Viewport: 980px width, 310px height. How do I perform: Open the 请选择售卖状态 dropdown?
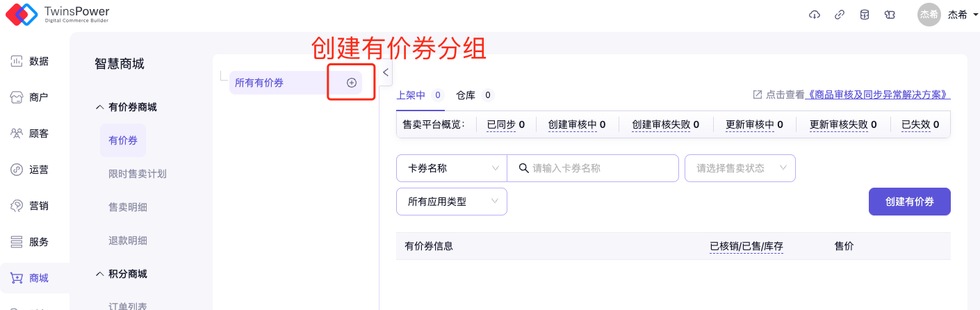click(740, 168)
